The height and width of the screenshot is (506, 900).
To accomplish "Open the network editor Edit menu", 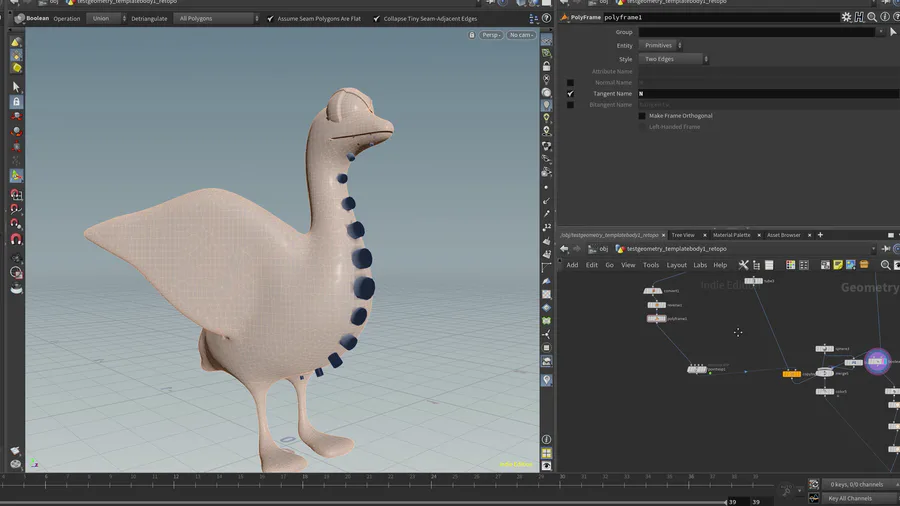I will pyautogui.click(x=592, y=265).
